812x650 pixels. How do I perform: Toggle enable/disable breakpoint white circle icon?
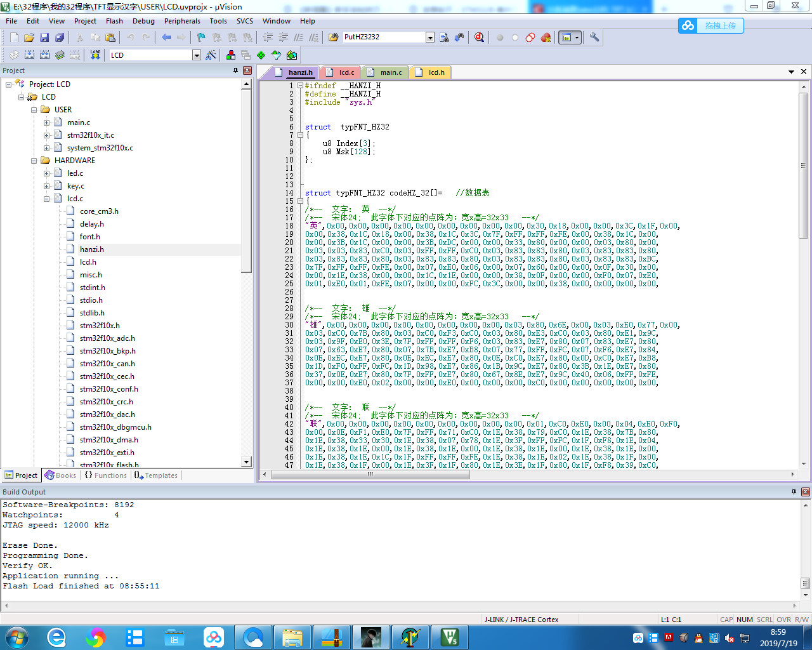pos(515,37)
